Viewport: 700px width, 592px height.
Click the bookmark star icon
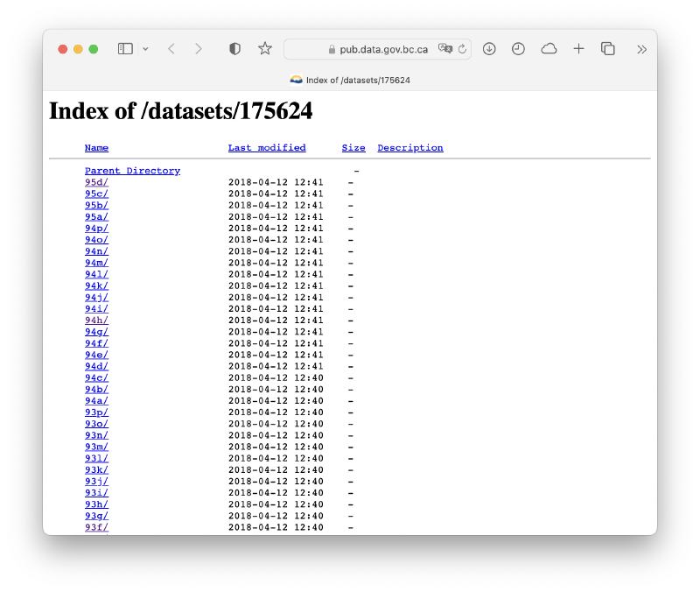[265, 49]
